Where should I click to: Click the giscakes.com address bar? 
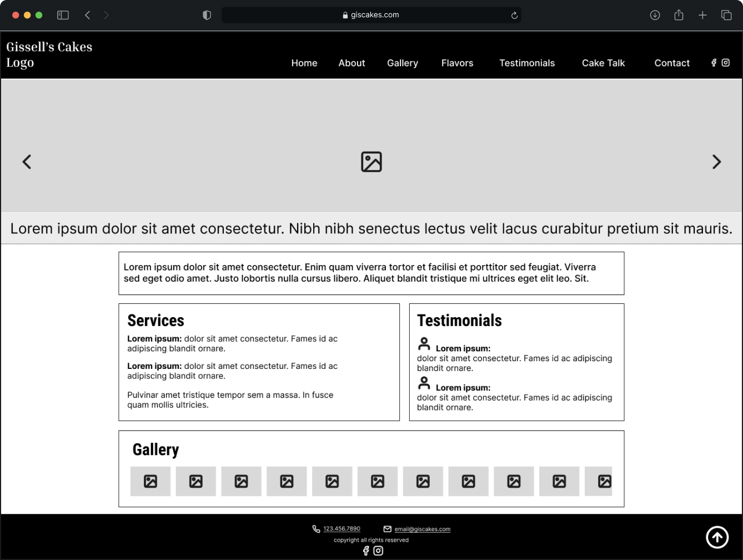(371, 15)
